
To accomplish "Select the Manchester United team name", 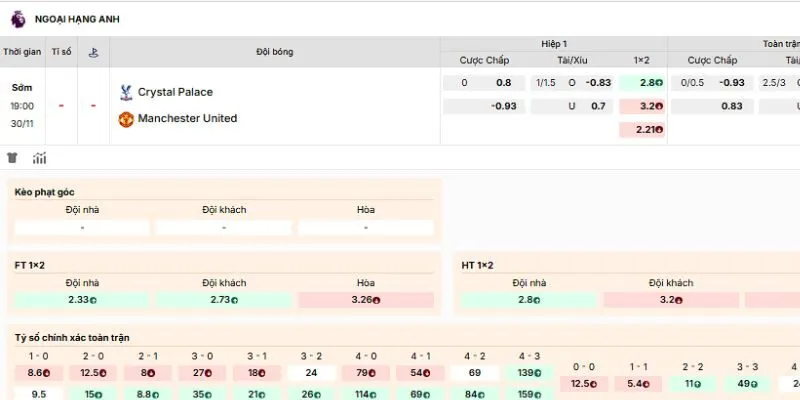I will (187, 118).
